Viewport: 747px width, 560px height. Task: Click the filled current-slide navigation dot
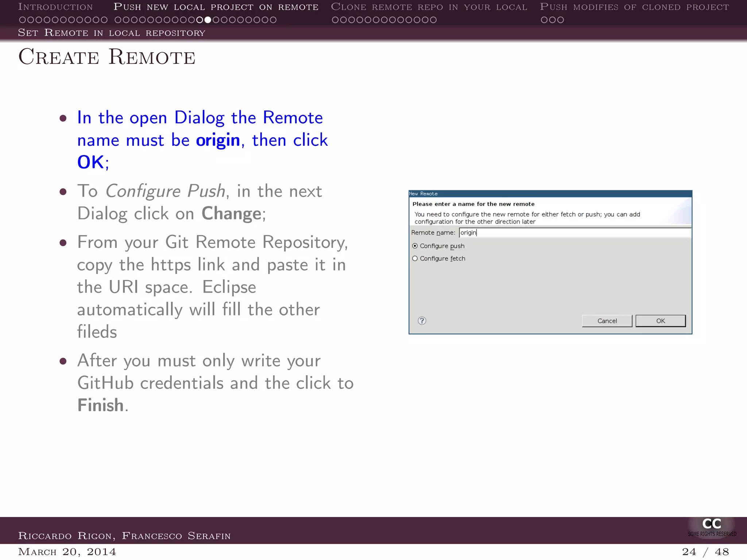click(208, 20)
